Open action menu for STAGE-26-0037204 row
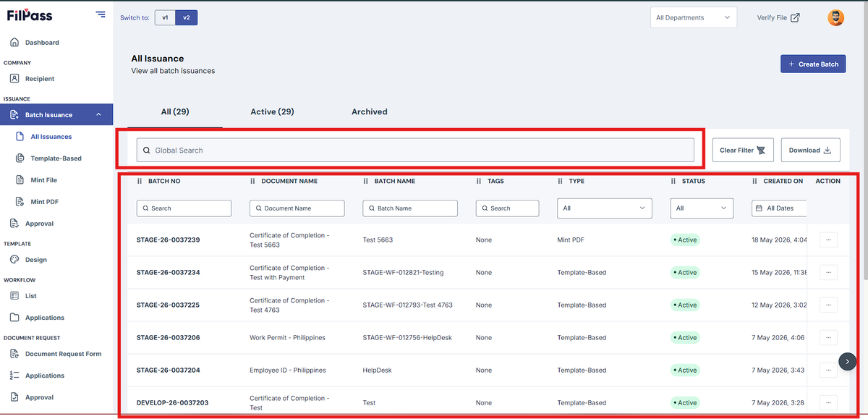Screen dimensions: 868x419 [x=828, y=371]
